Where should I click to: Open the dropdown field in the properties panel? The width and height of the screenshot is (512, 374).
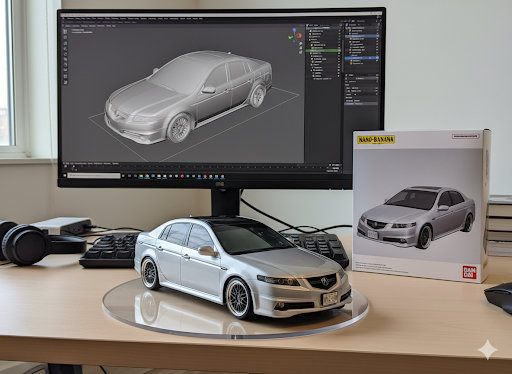(x=362, y=78)
